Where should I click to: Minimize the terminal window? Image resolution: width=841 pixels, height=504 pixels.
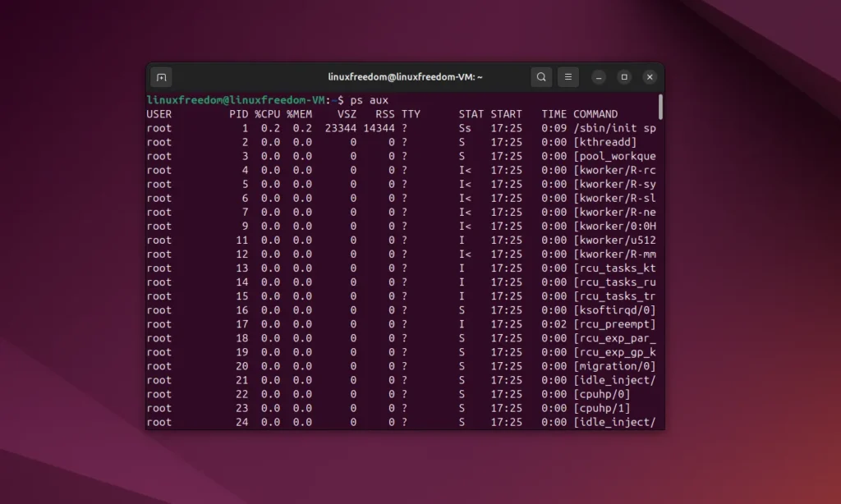click(599, 77)
